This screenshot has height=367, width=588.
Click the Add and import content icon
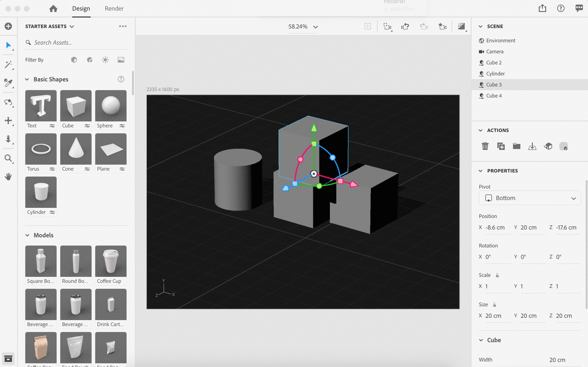click(8, 26)
